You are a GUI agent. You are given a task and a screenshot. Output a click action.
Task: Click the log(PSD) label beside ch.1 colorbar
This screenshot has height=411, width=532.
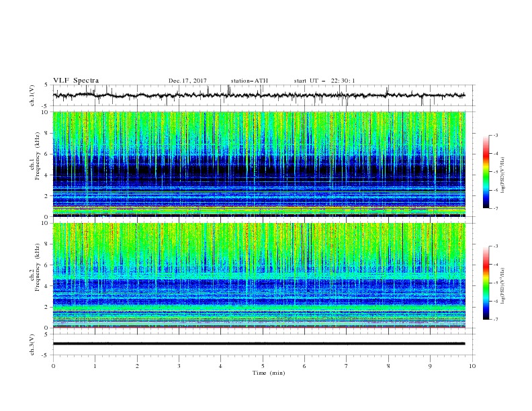502,175
